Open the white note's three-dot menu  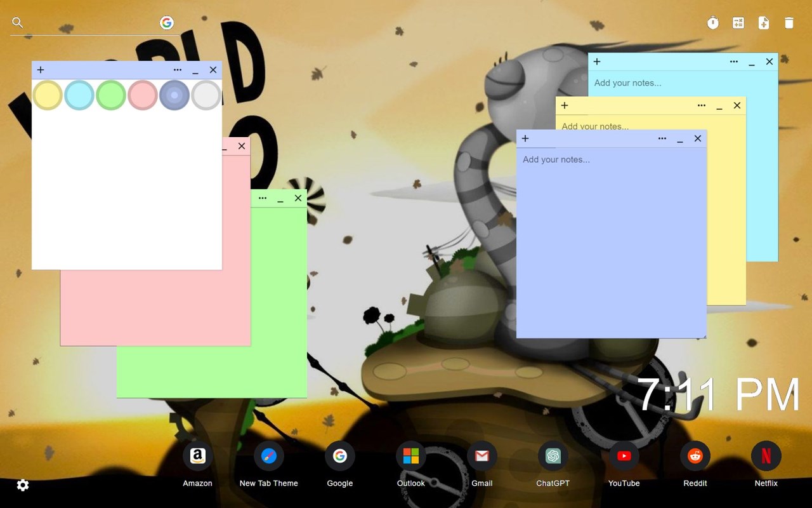[x=178, y=70]
